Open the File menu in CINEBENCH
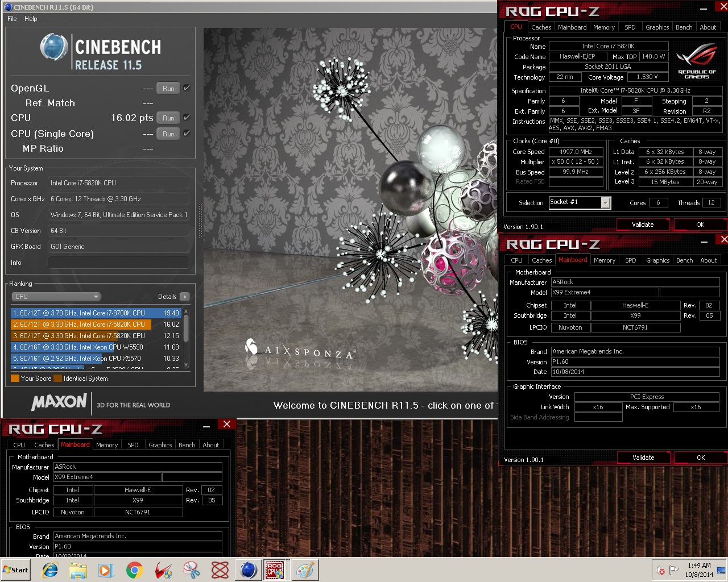Screen dimensions: 728x582 [x=12, y=19]
